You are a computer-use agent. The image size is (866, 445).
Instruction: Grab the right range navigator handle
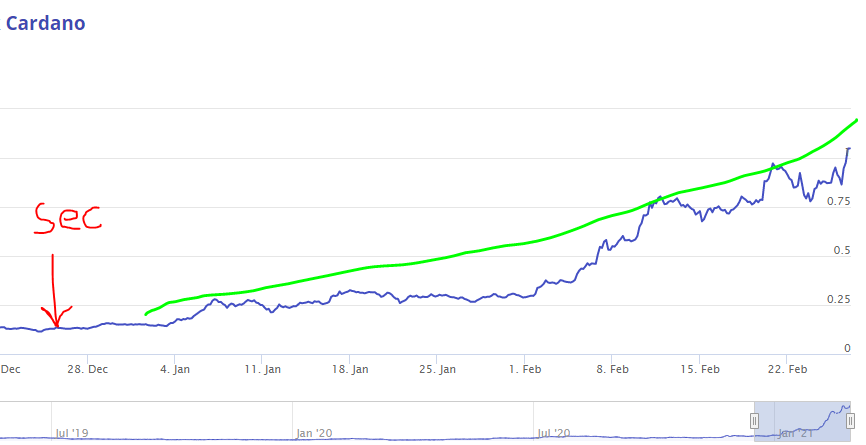tap(851, 421)
